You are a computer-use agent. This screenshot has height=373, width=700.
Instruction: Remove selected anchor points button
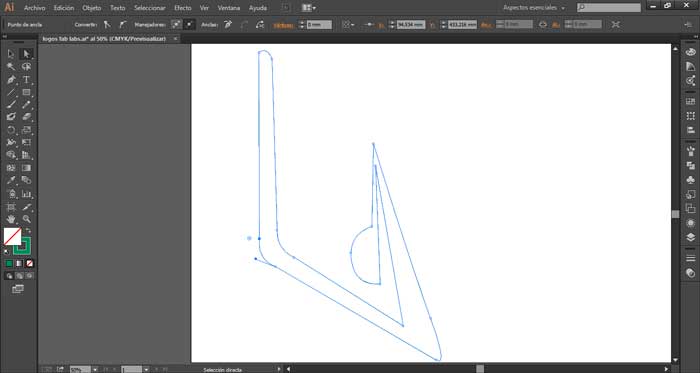[x=228, y=25]
